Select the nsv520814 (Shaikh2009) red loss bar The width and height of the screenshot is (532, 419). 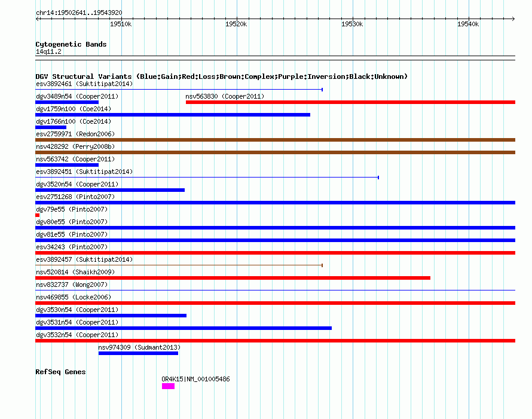tap(233, 278)
